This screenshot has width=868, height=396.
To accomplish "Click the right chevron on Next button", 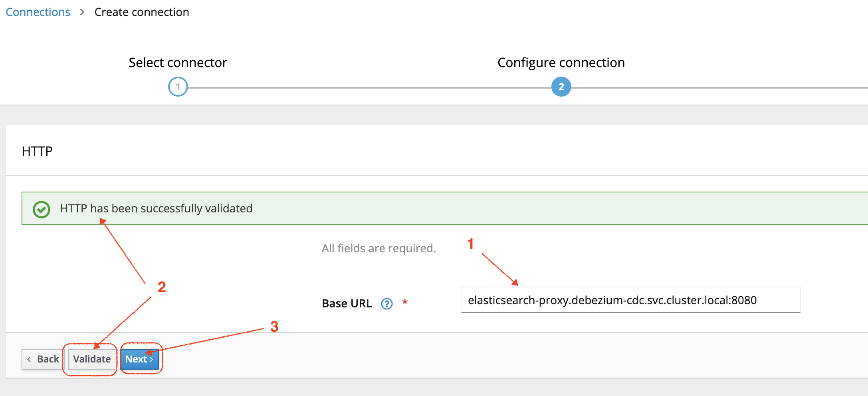I will click(x=152, y=359).
